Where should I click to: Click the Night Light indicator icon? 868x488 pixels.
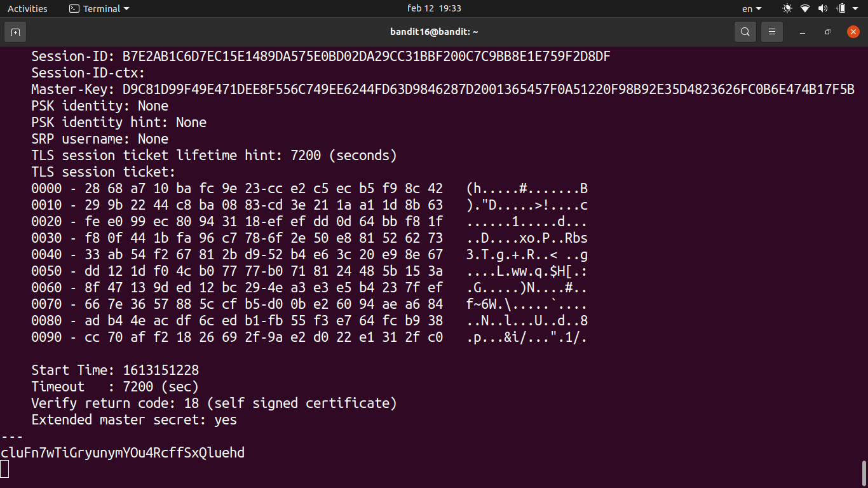pyautogui.click(x=787, y=9)
